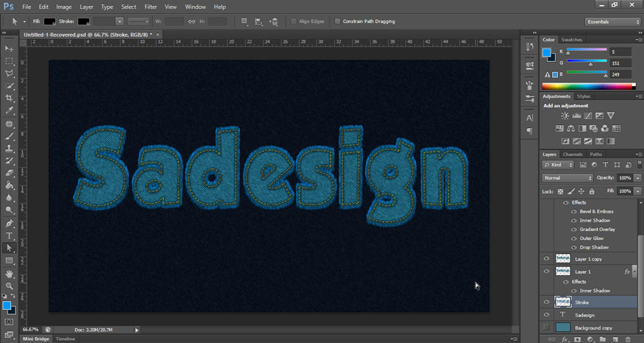Open the stroke type dropdown in options bar

pyautogui.click(x=138, y=21)
